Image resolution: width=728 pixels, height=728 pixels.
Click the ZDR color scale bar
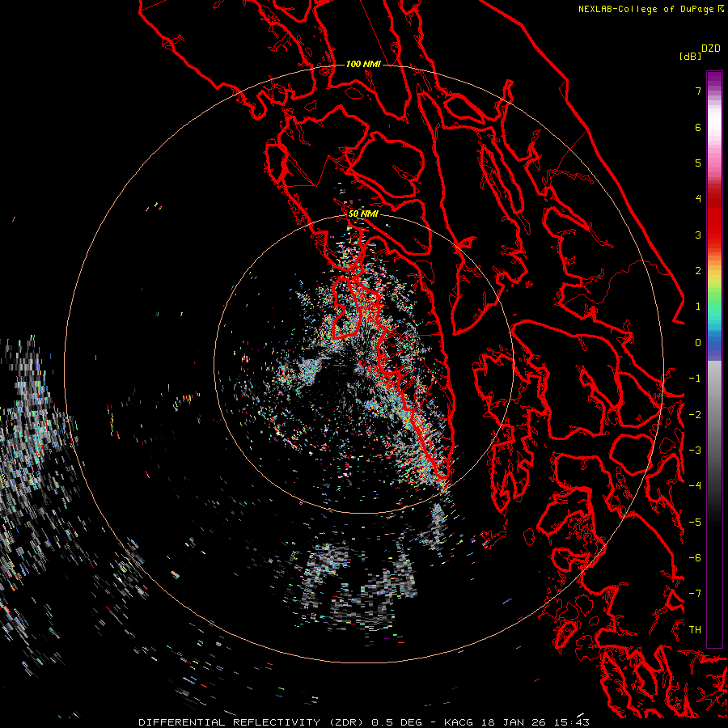[714, 359]
